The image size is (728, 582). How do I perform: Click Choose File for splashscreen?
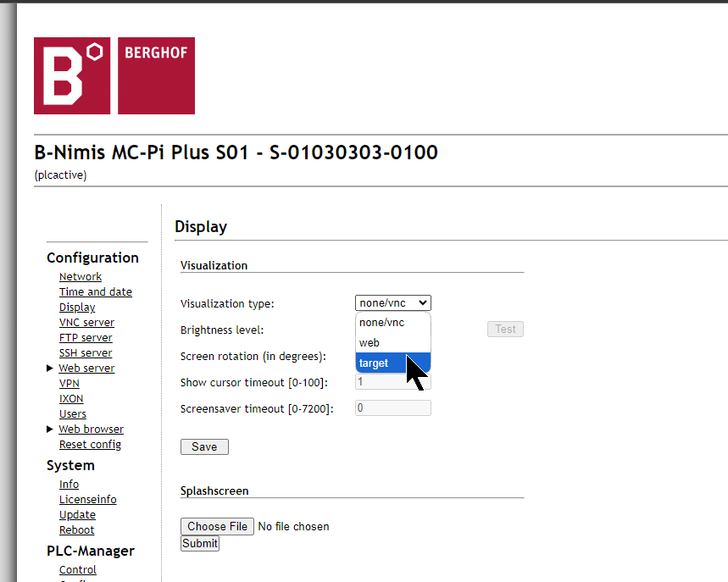(x=217, y=526)
